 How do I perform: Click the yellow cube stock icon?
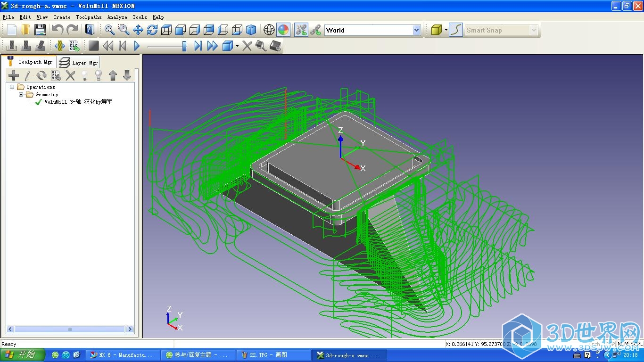pyautogui.click(x=436, y=30)
